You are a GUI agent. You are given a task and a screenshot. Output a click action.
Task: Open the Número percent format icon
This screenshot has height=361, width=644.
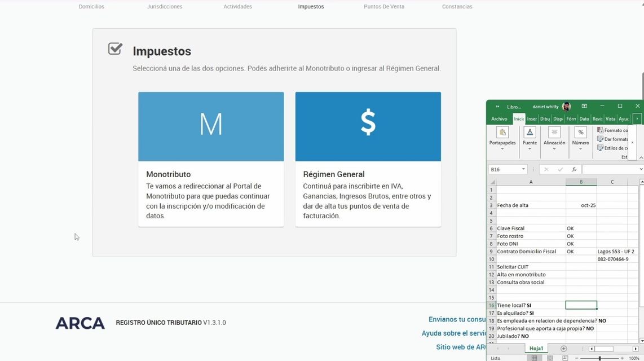coord(580,133)
